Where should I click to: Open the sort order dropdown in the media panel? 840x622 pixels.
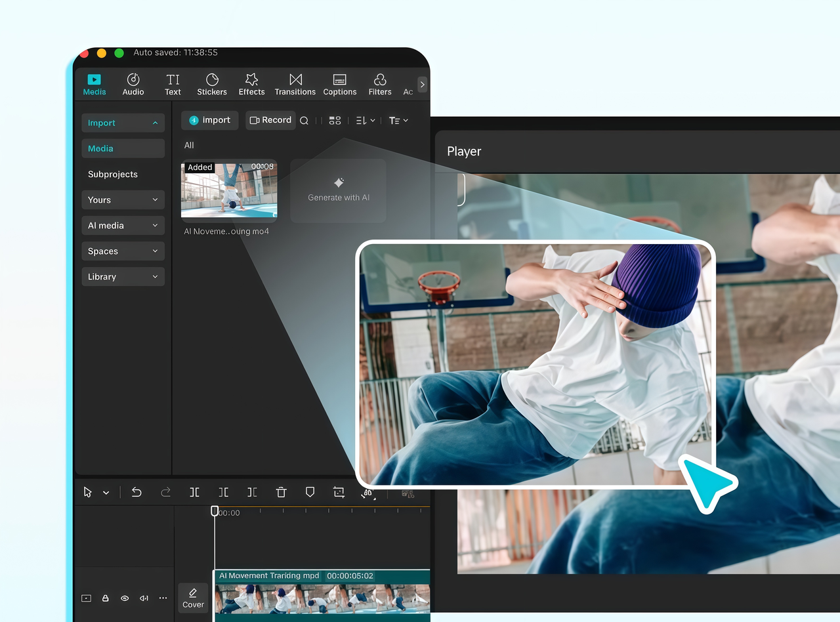(x=365, y=120)
